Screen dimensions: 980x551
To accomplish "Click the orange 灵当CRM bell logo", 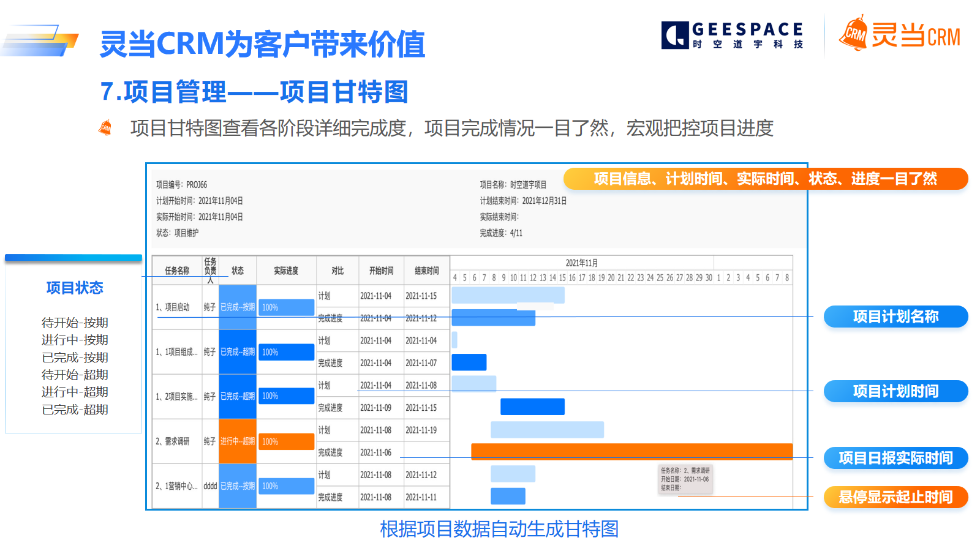I will coord(853,34).
